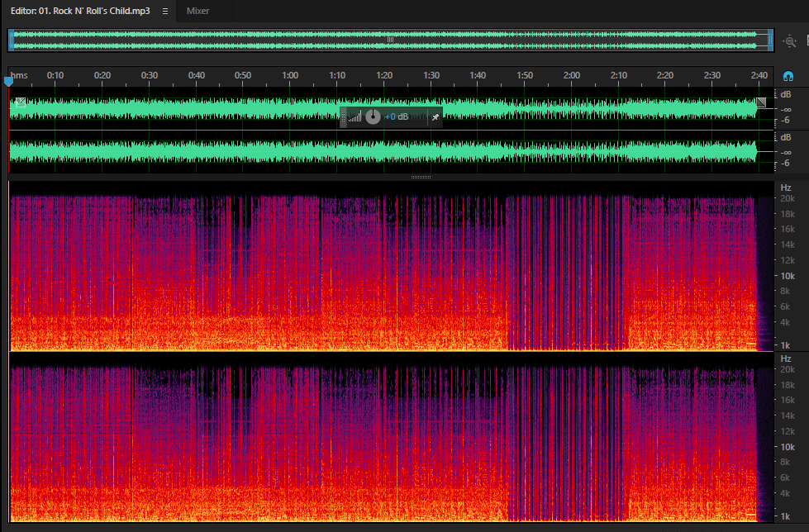This screenshot has height=532, width=809.
Task: Switch to the Mixer tab
Action: point(197,11)
